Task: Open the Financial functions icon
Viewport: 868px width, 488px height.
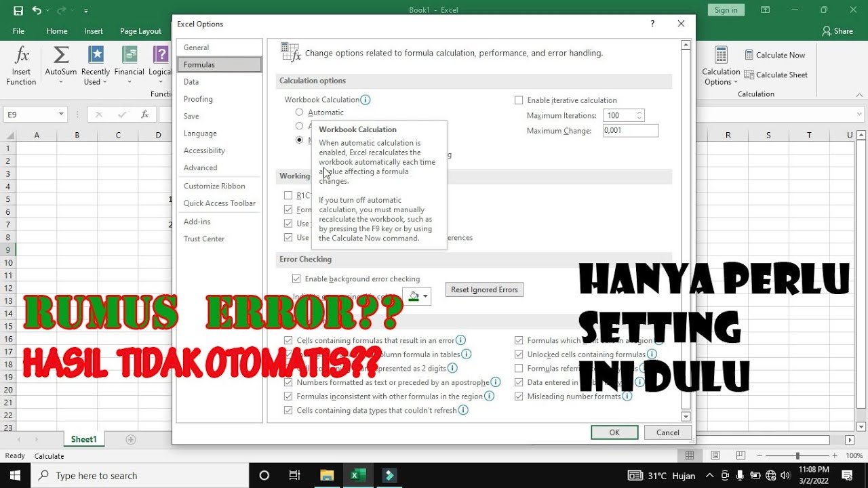Action: 130,55
